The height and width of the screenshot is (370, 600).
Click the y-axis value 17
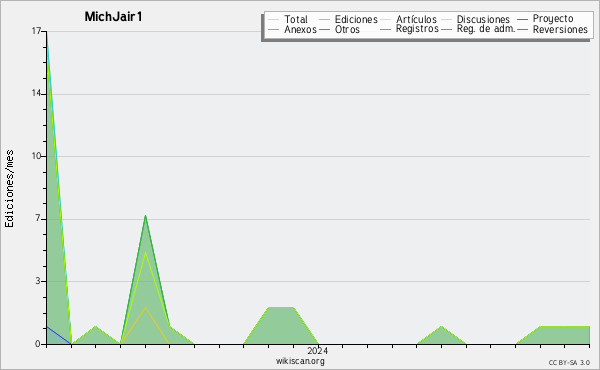click(37, 31)
